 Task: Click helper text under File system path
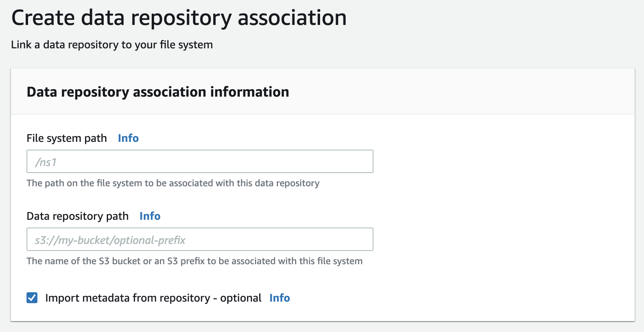coord(173,183)
